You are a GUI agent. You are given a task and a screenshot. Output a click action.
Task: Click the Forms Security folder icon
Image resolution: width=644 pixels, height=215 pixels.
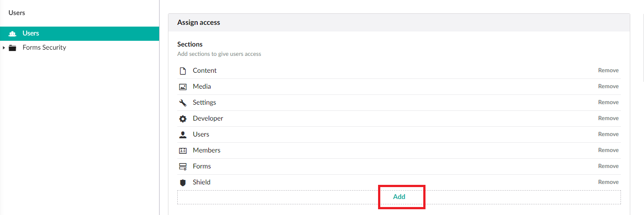pos(12,48)
